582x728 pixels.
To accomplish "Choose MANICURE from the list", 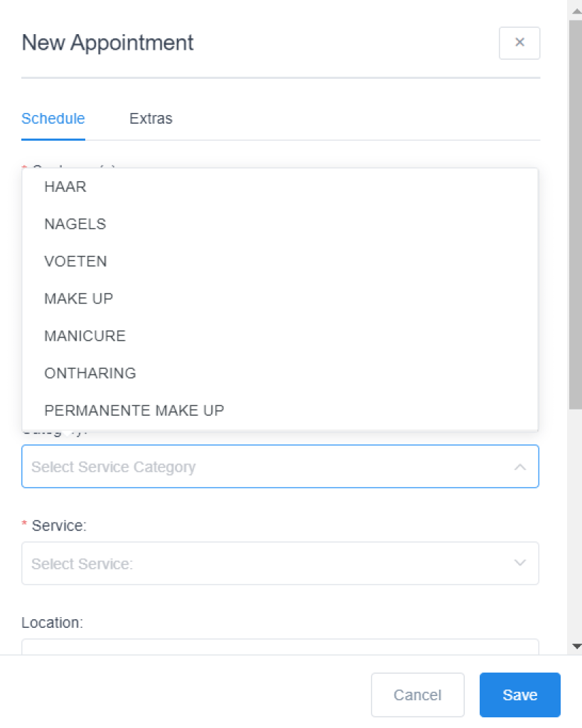I will click(x=85, y=336).
